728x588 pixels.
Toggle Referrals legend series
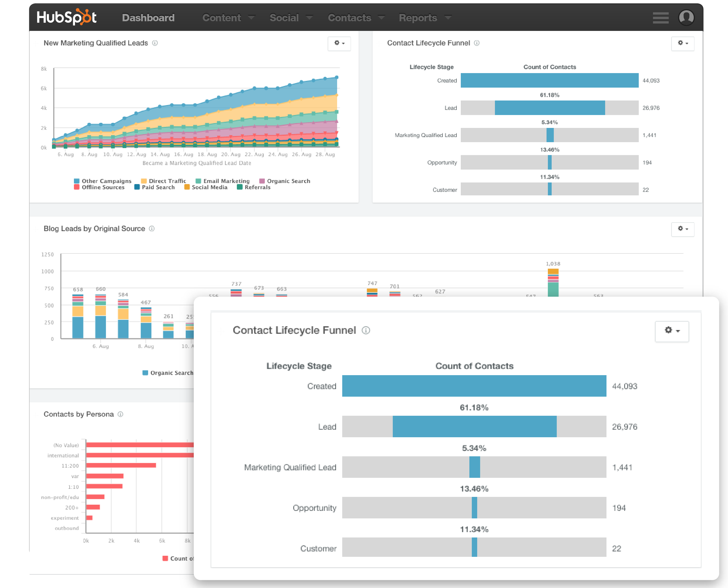[x=254, y=187]
